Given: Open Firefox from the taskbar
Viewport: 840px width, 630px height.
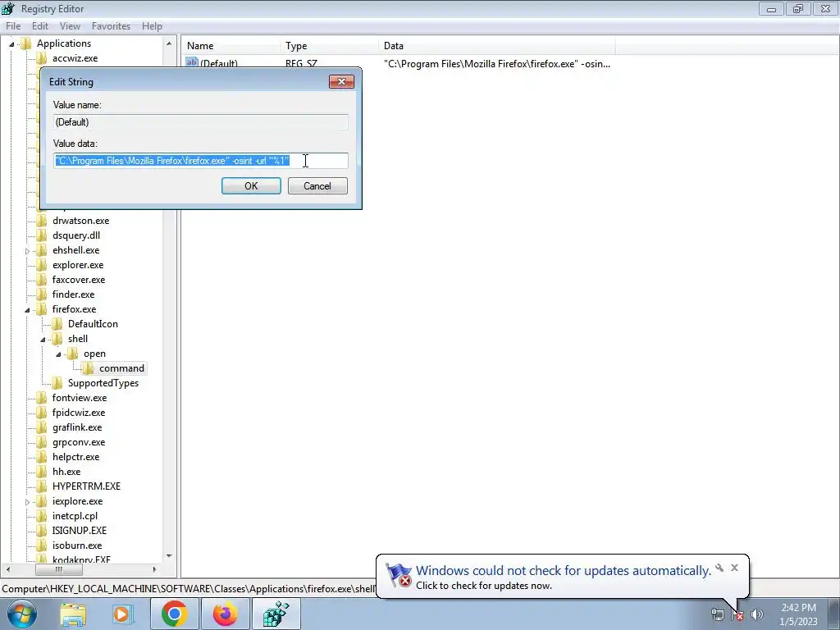Looking at the screenshot, I should [225, 614].
